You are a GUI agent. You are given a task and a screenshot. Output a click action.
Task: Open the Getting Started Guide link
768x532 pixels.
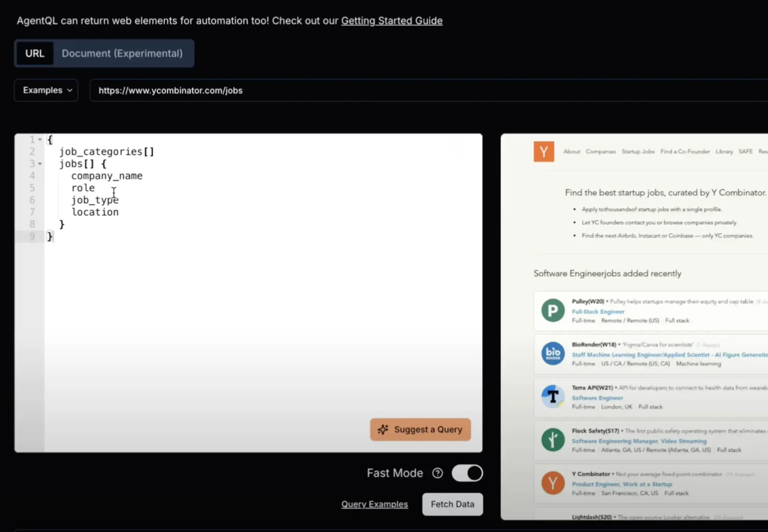click(x=392, y=21)
